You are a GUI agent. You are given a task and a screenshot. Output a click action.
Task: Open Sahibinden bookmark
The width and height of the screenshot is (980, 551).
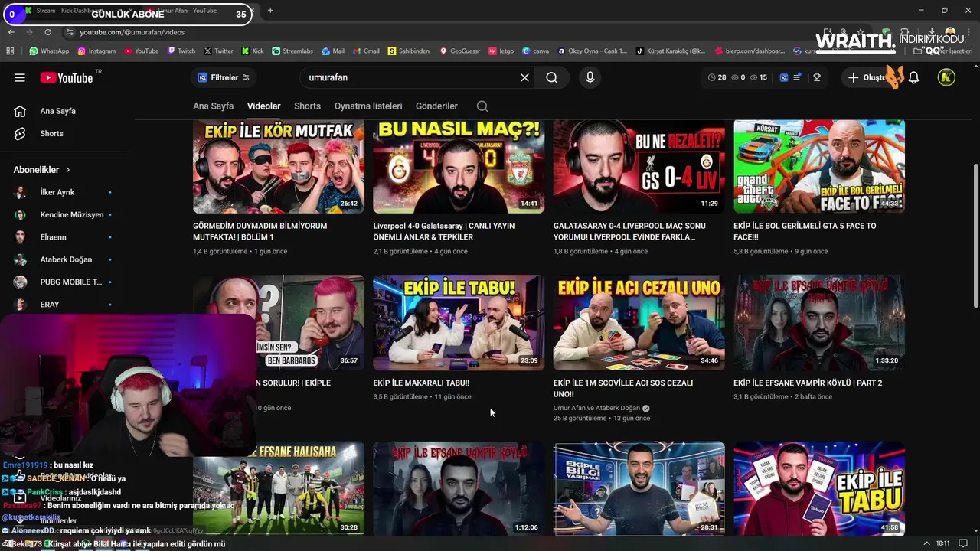[409, 51]
